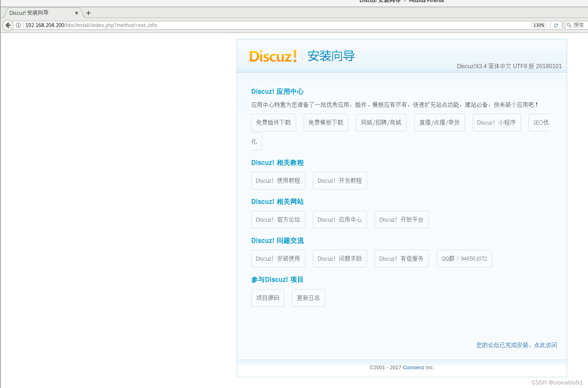This screenshot has height=388, width=588.
Task: Open Discuz! 开发教程 link
Action: click(x=340, y=181)
